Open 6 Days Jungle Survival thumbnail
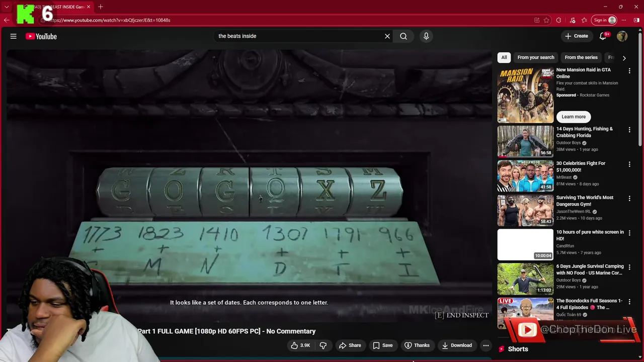Viewport: 644px width, 362px height. (525, 279)
